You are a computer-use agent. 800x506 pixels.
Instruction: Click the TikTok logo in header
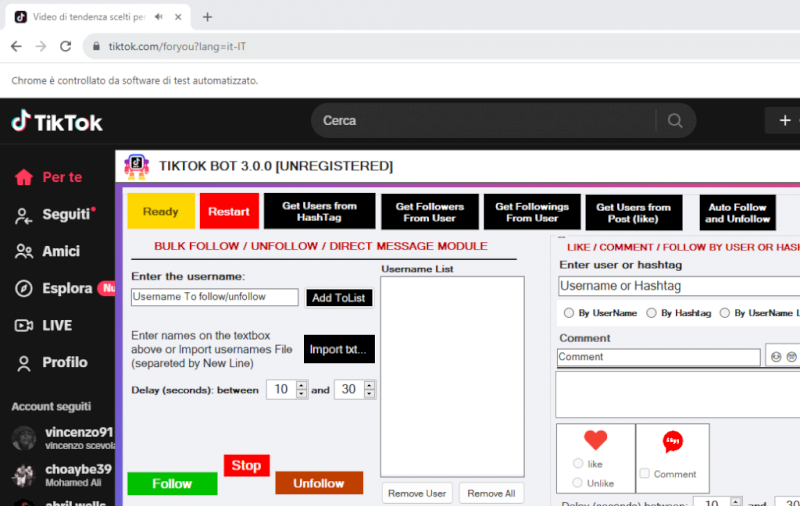click(57, 122)
